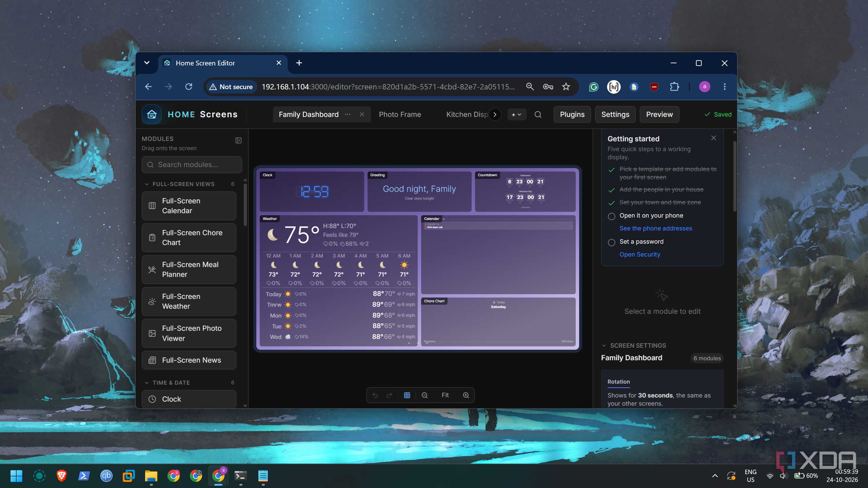This screenshot has height=488, width=868.
Task: Focus the Search modules input field
Action: [x=192, y=165]
